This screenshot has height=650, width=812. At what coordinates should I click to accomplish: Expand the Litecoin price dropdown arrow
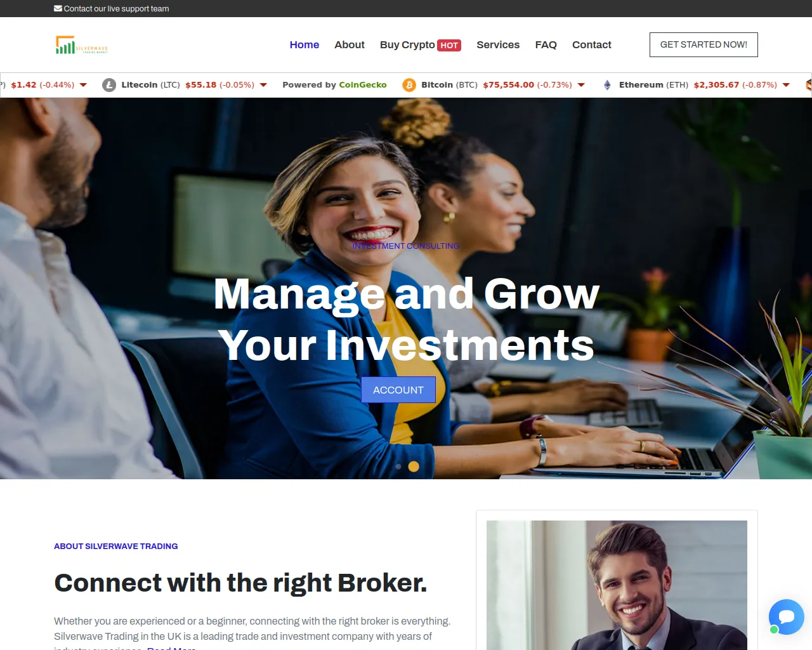click(263, 85)
